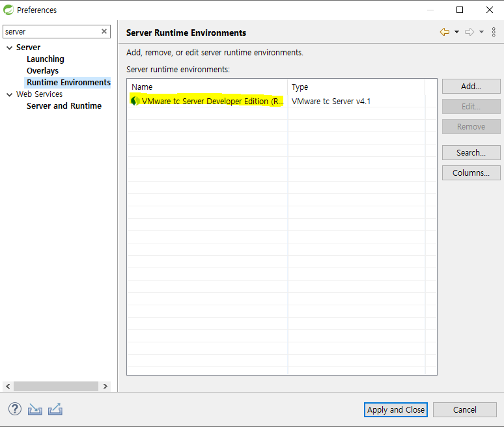Click the VMware tc Server v4.1 type cell
The height and width of the screenshot is (427, 504).
331,101
